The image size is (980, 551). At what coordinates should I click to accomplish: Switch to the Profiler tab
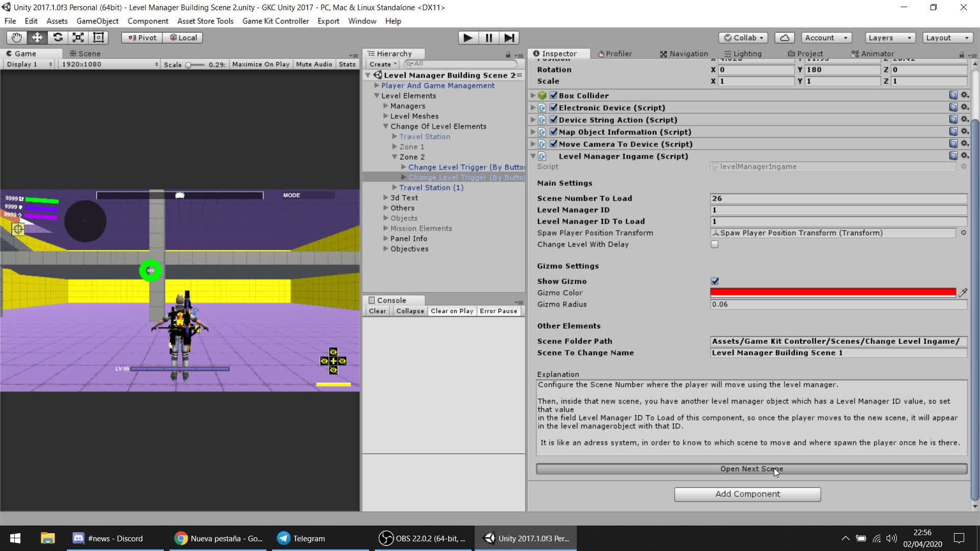[x=615, y=54]
